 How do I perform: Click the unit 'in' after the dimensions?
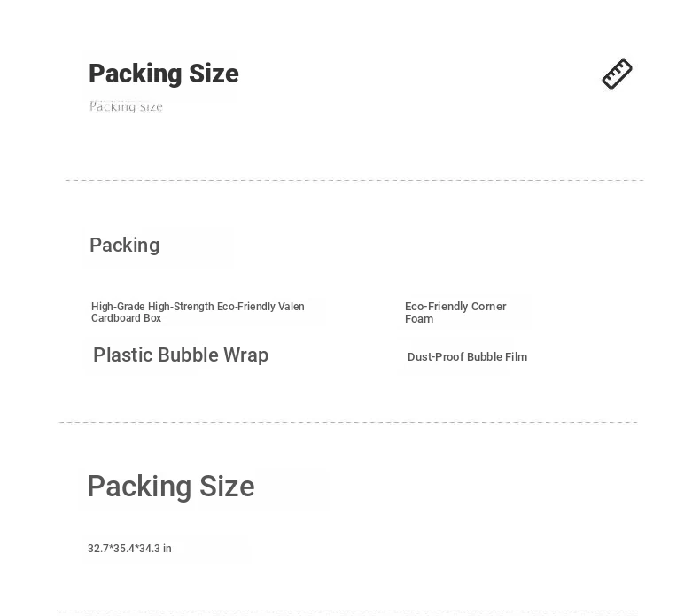coord(167,549)
